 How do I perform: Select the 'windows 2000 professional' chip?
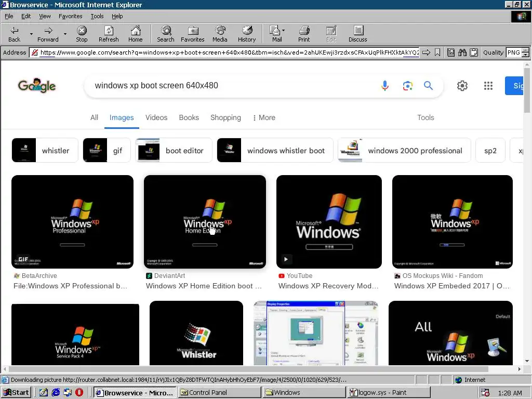tap(404, 150)
